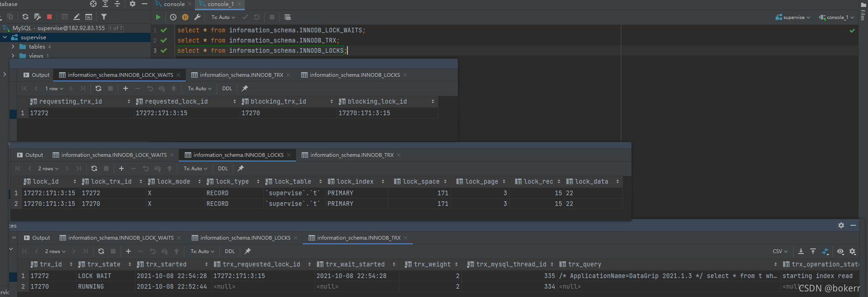The height and width of the screenshot is (297, 868).
Task: Select the 'RUNNING' trx_state cell
Action: pos(106,286)
